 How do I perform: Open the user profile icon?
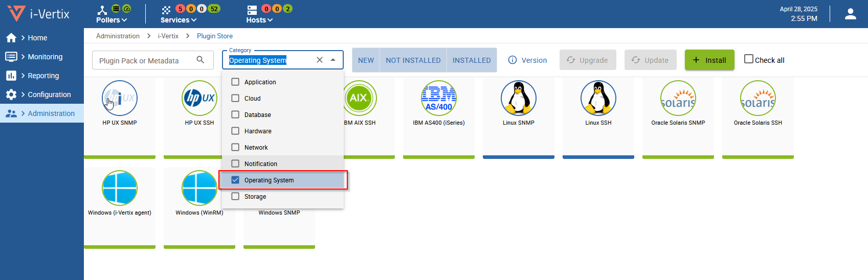click(x=851, y=14)
